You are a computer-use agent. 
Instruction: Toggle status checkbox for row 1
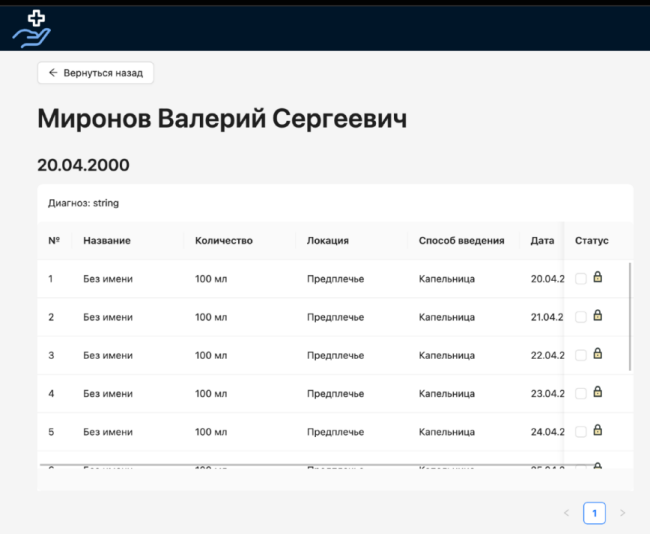pyautogui.click(x=581, y=279)
